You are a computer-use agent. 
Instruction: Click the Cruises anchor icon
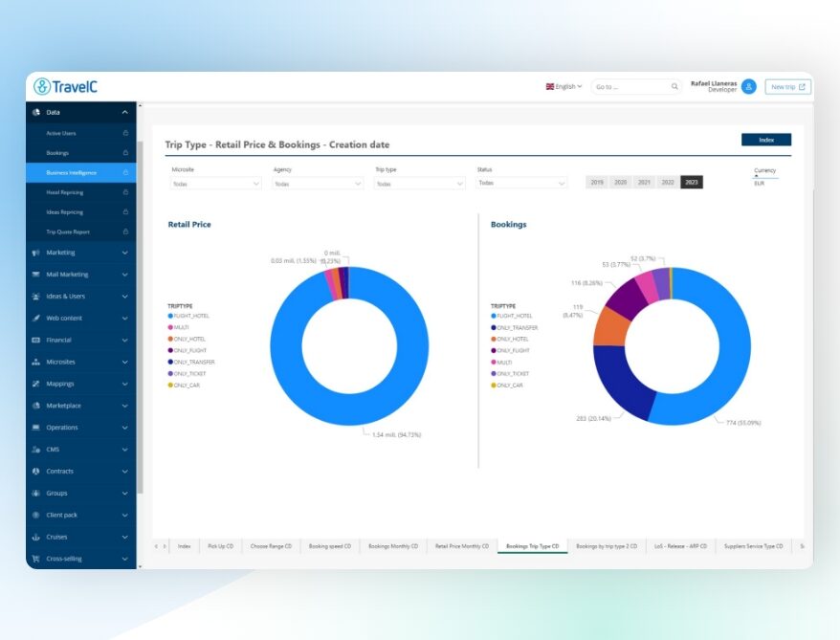click(36, 537)
